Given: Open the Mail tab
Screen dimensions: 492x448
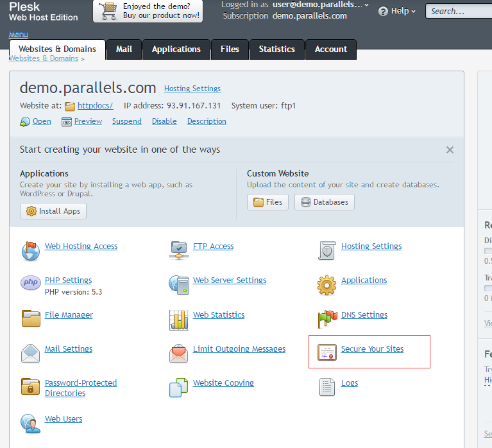Looking at the screenshot, I should (x=124, y=49).
